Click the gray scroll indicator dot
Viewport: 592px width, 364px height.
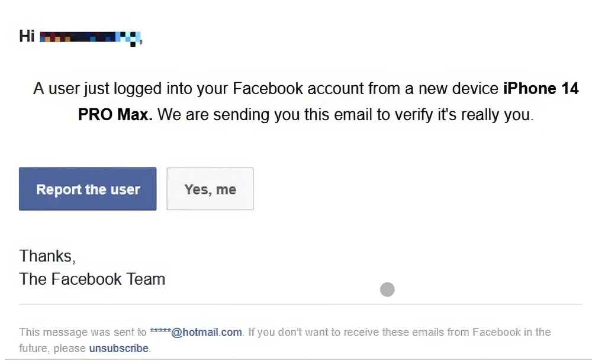tap(387, 289)
